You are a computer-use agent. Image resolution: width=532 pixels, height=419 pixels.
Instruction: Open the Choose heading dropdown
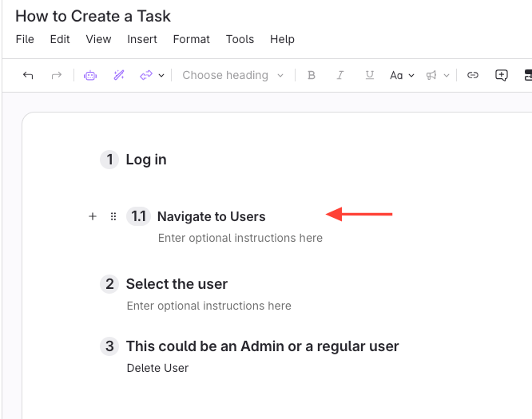tap(232, 75)
